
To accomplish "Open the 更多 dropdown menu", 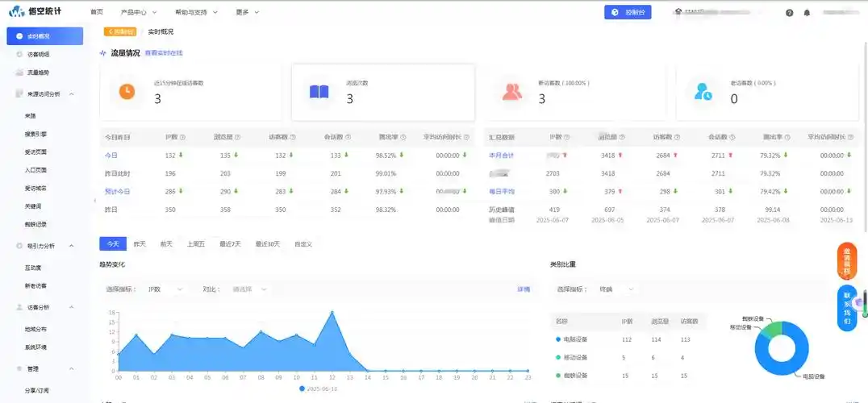I will (x=247, y=12).
